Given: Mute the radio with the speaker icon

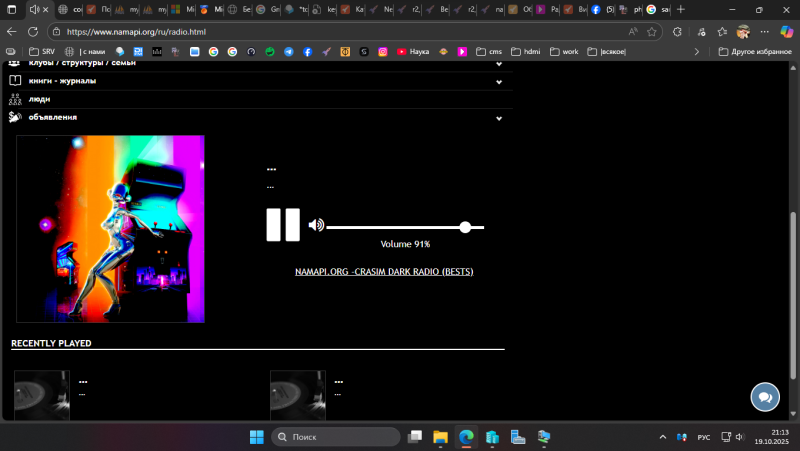Looking at the screenshot, I should tap(316, 225).
